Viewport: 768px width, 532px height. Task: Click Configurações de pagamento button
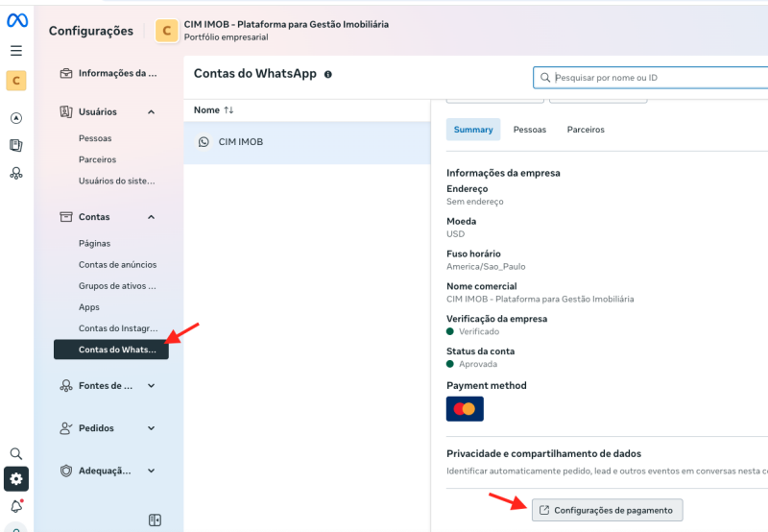pyautogui.click(x=609, y=510)
